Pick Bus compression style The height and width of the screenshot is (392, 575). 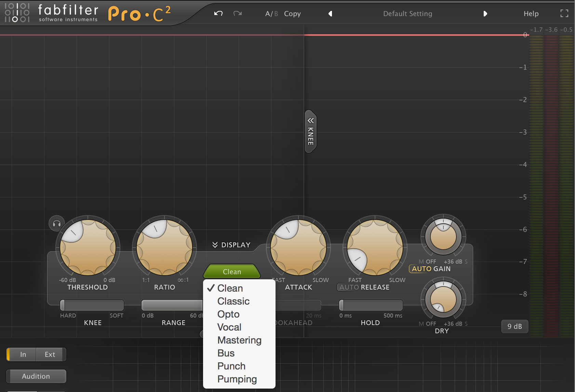pyautogui.click(x=239, y=353)
